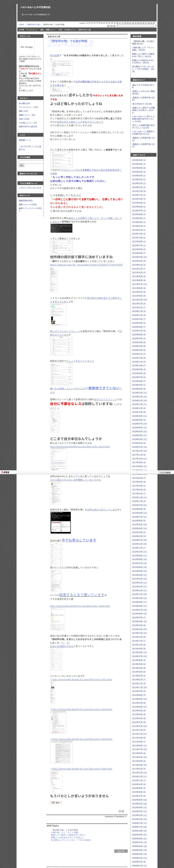
Task: Select アニメレビュー in the top navigation bar
Action: pyautogui.click(x=32, y=30)
